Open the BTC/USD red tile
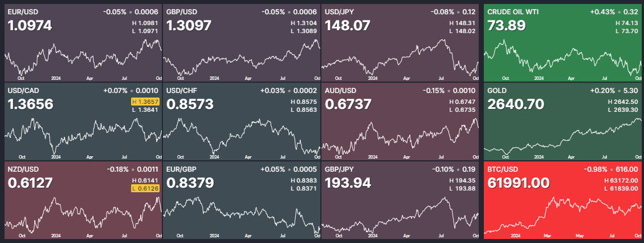Image resolution: width=644 pixels, height=243 pixels. [563, 200]
